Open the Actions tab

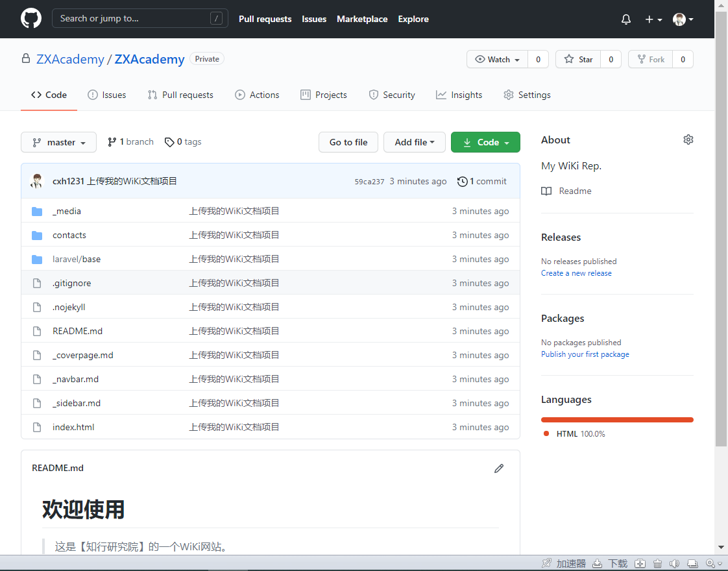257,95
